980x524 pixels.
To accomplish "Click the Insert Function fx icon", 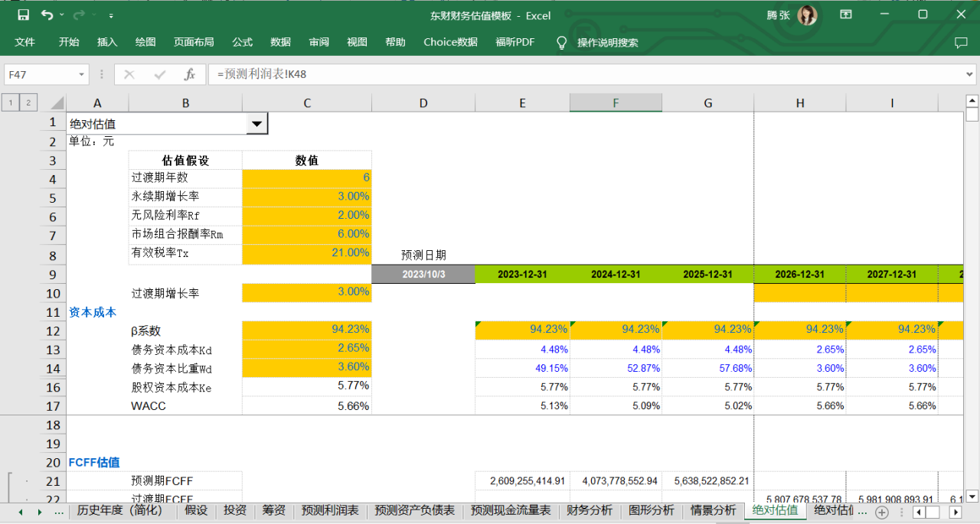I will tap(189, 74).
